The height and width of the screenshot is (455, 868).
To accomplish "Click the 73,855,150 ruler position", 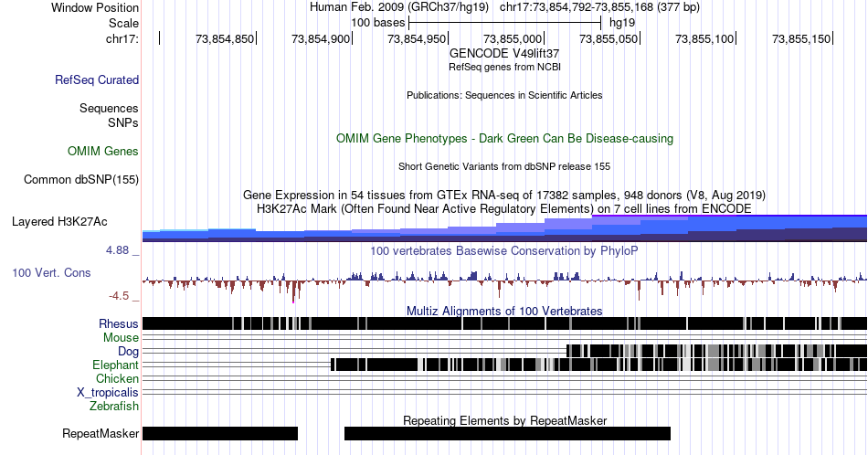I will [x=801, y=38].
